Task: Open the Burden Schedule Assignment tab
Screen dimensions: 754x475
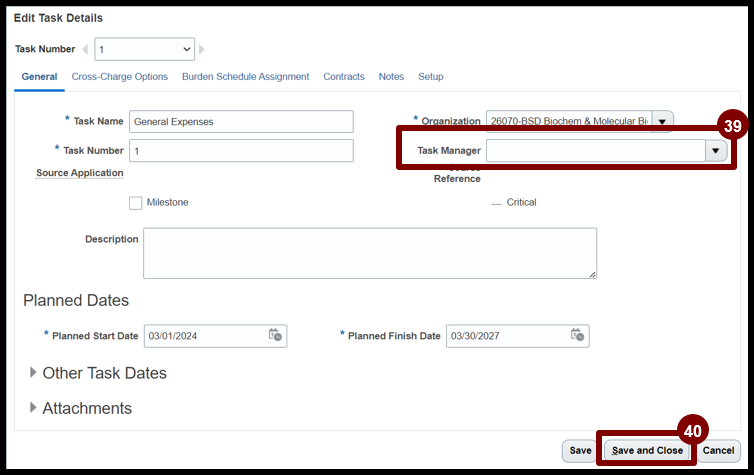Action: point(245,77)
